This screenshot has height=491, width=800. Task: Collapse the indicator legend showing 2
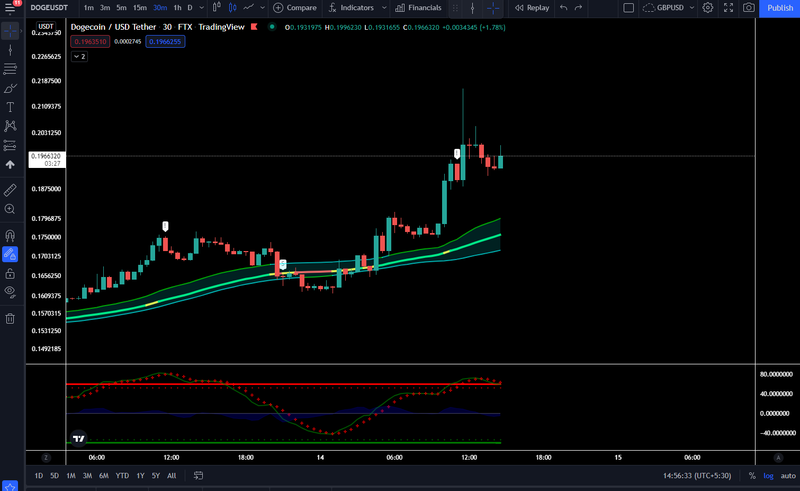tap(80, 56)
